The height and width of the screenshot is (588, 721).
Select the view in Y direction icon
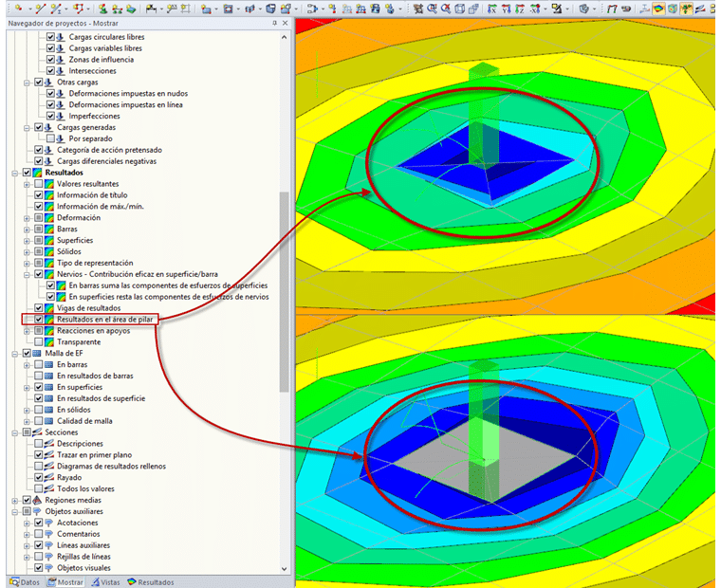coord(507,9)
